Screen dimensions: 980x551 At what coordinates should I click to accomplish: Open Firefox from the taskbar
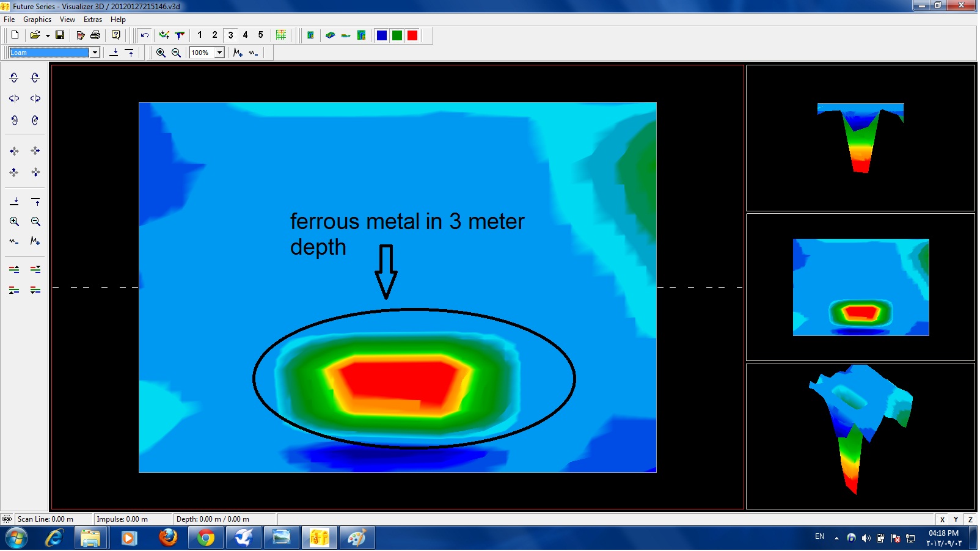point(168,538)
